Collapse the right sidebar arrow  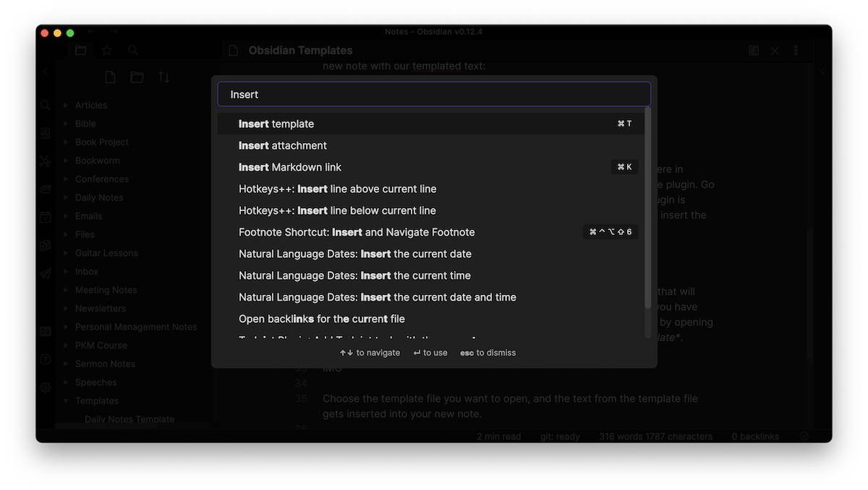coord(822,72)
